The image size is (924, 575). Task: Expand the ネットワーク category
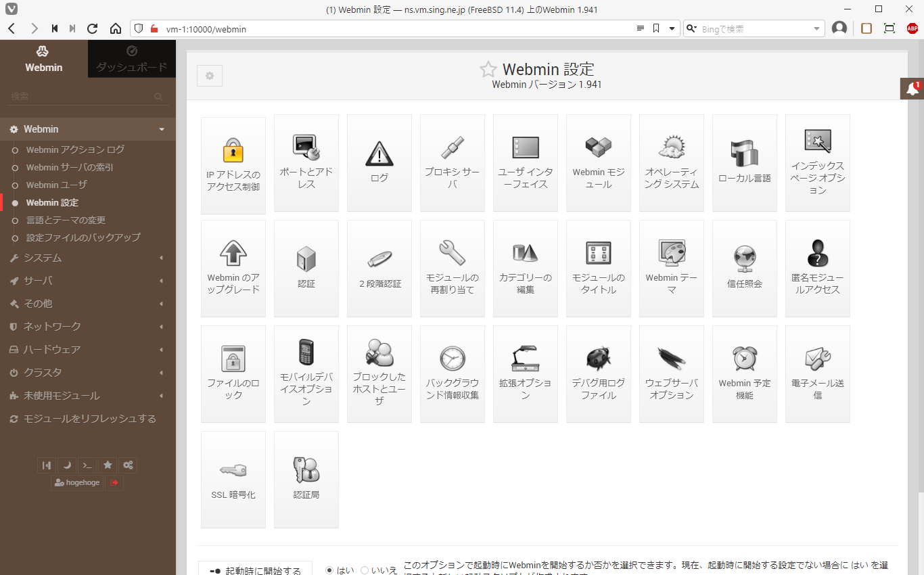click(x=88, y=327)
